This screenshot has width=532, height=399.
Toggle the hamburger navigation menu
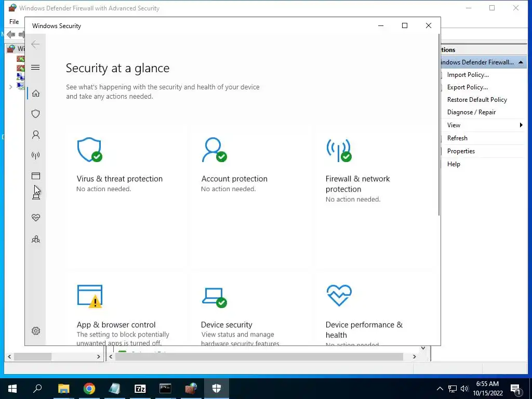(35, 67)
